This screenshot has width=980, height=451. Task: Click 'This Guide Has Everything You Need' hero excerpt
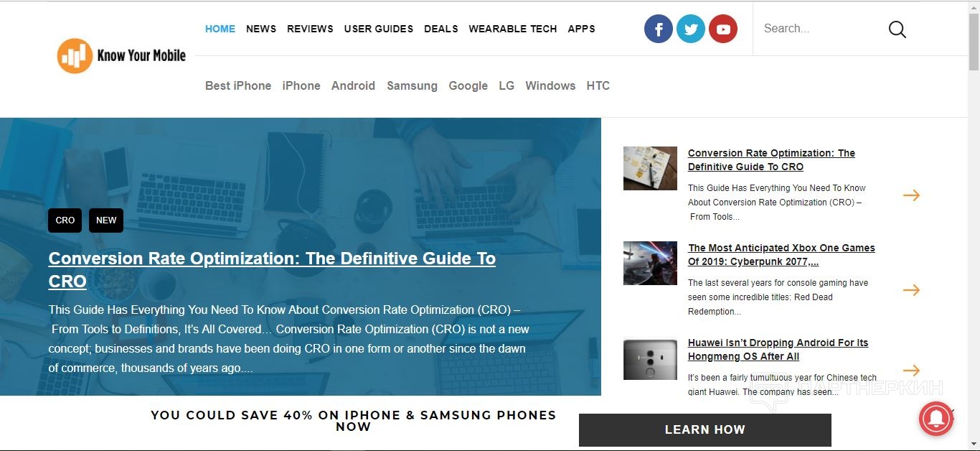tap(289, 339)
